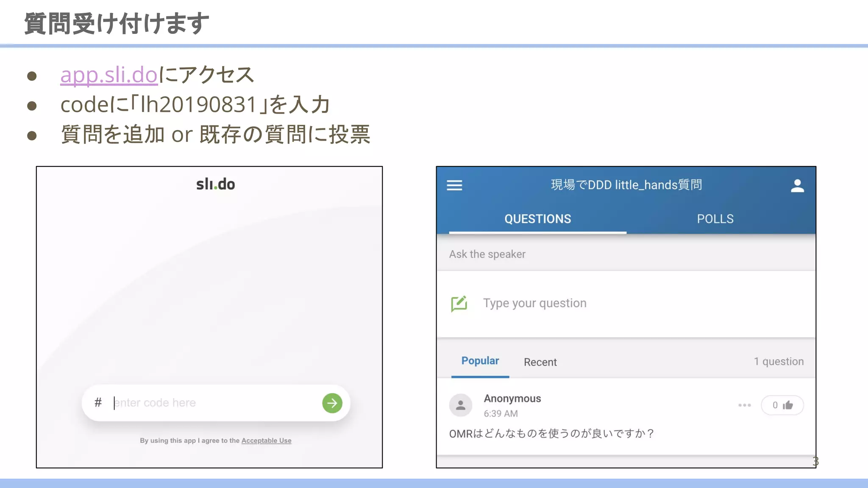Click the sli.do logo
The height and width of the screenshot is (488, 868).
click(x=215, y=184)
